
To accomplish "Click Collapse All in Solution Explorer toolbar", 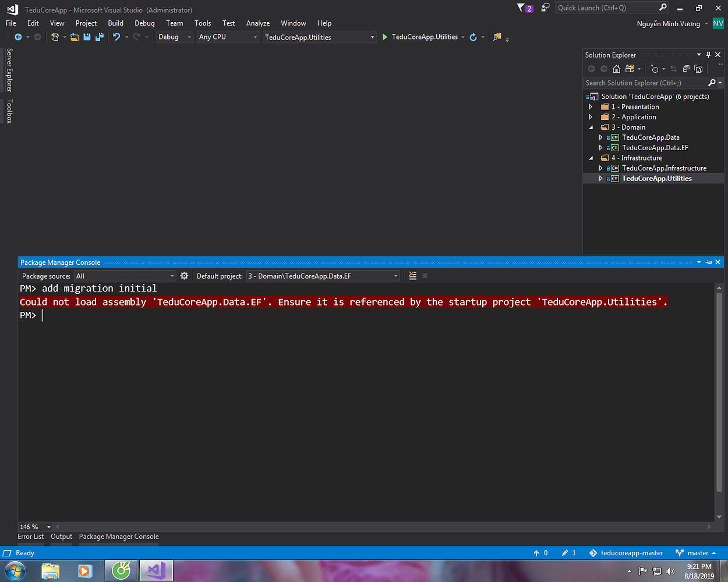I will coord(685,69).
